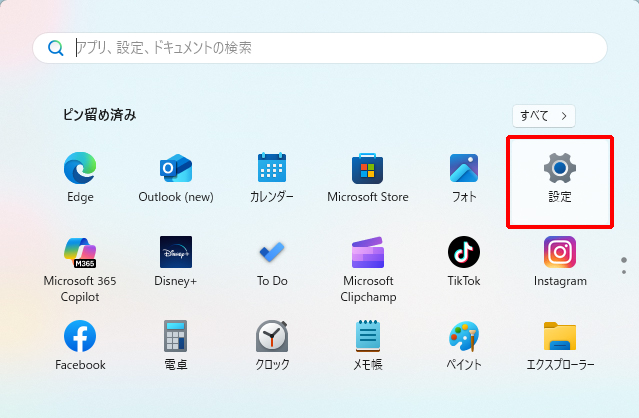Launch Outlook (new) app
Viewport: 639px width, 418px height.
[x=176, y=170]
